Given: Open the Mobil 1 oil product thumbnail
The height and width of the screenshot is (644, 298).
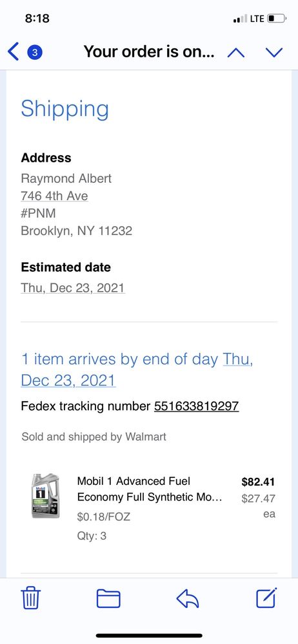Looking at the screenshot, I should coord(46,496).
